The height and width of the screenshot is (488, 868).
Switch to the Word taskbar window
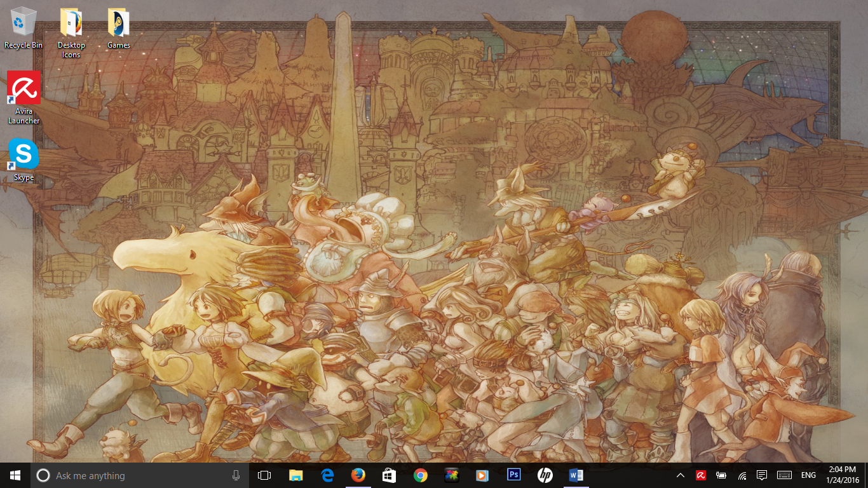(x=576, y=475)
